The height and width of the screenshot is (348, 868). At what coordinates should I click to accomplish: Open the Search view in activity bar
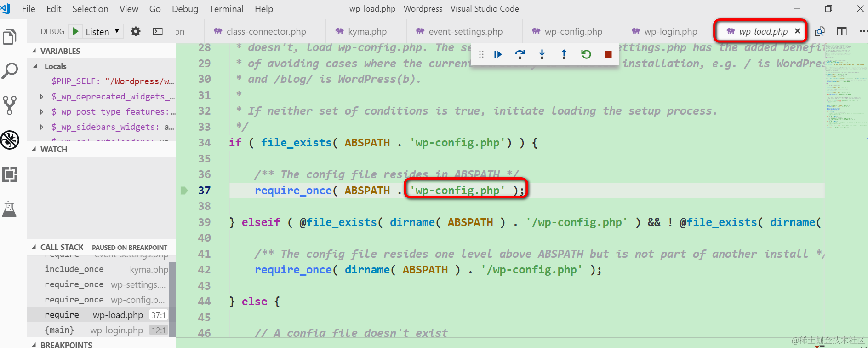10,71
